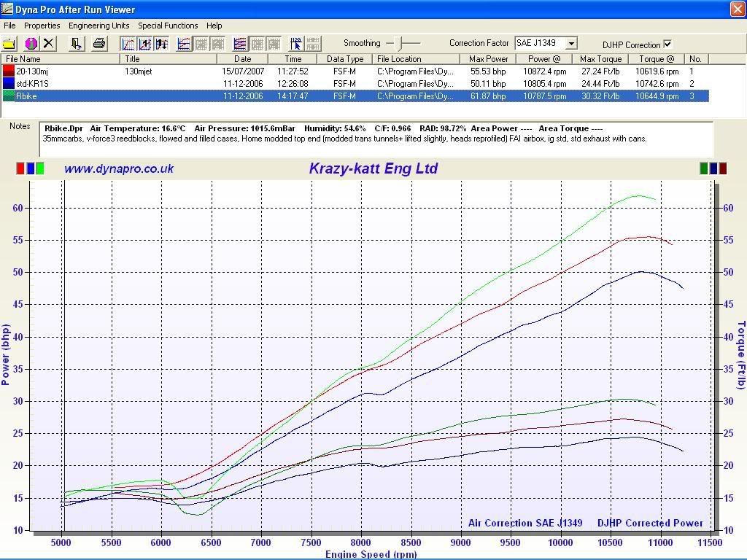Click the Title column header
Screen dimensions: 747x560
[169, 59]
